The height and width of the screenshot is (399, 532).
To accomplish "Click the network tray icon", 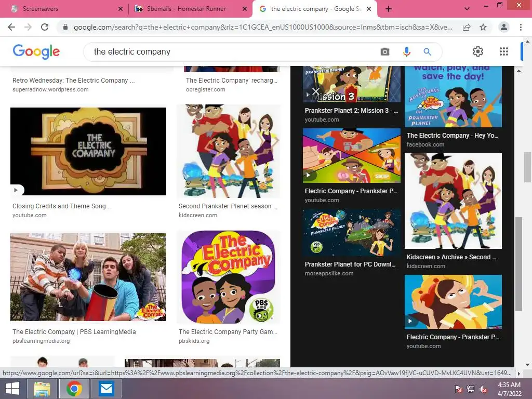I will (x=471, y=389).
